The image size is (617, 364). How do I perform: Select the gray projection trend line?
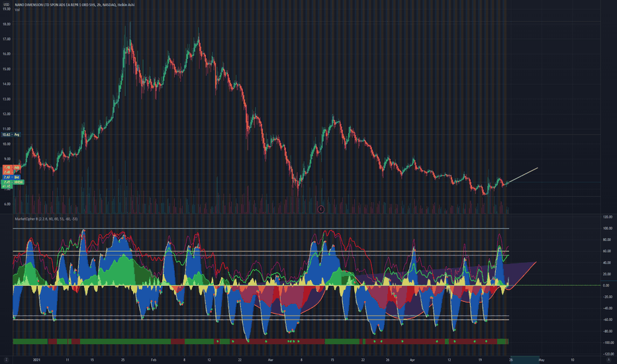point(523,175)
